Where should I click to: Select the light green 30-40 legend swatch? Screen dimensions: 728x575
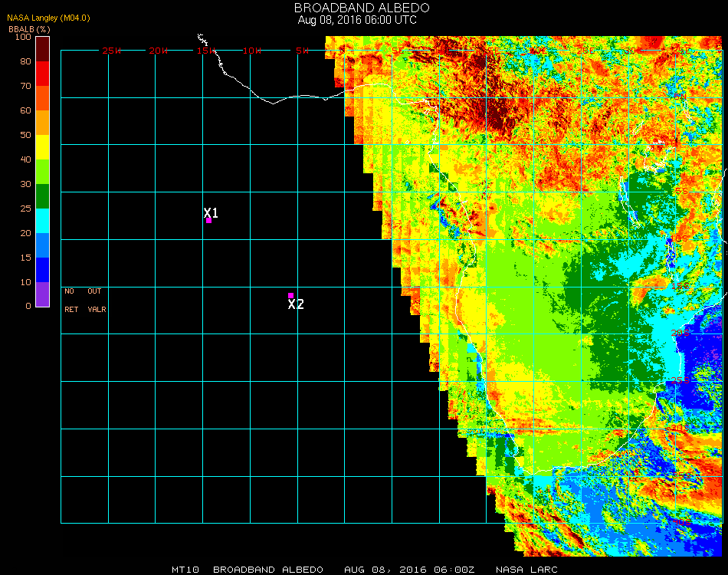click(x=43, y=172)
